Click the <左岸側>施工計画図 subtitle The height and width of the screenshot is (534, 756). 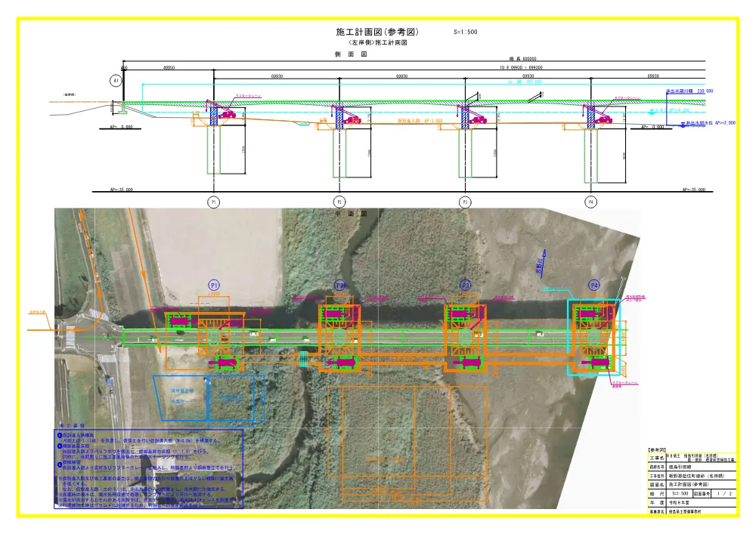tap(377, 42)
